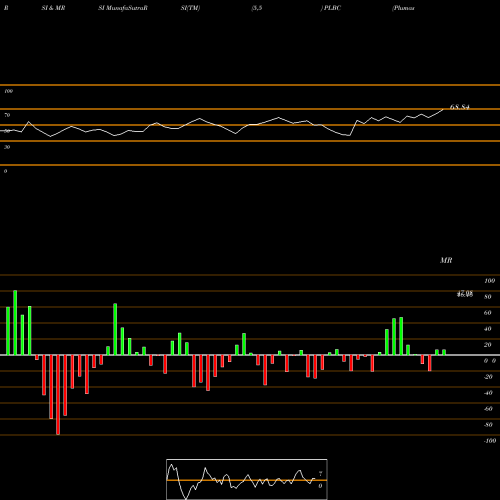Click the RSI current value '68.84' label
The height and width of the screenshot is (500, 500).
tap(460, 107)
